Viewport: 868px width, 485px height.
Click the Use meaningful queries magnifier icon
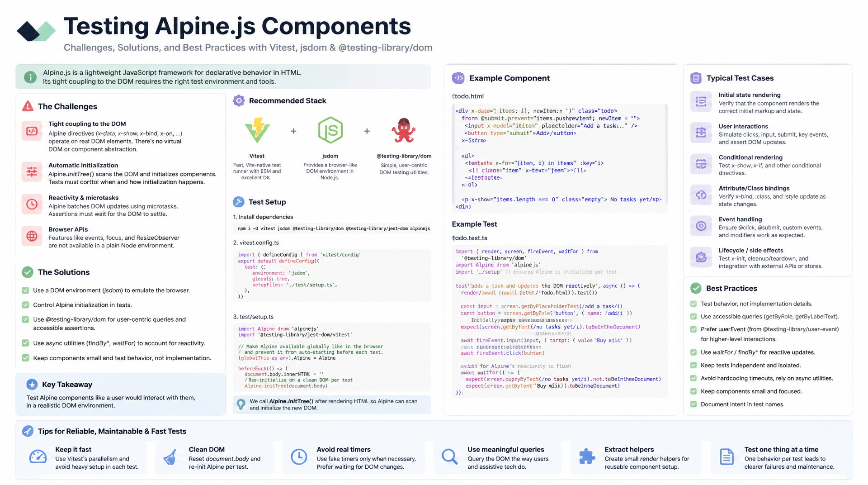point(450,457)
